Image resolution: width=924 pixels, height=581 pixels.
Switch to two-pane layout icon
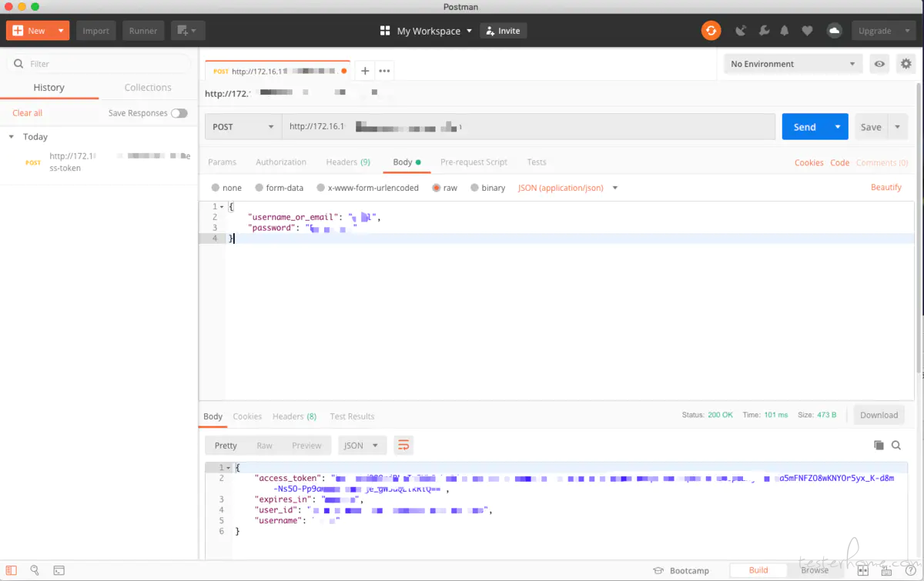pos(862,570)
